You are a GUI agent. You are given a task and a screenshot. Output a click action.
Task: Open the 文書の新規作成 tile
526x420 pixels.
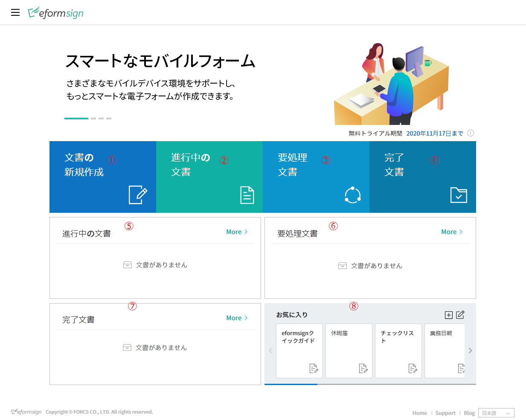point(103,177)
